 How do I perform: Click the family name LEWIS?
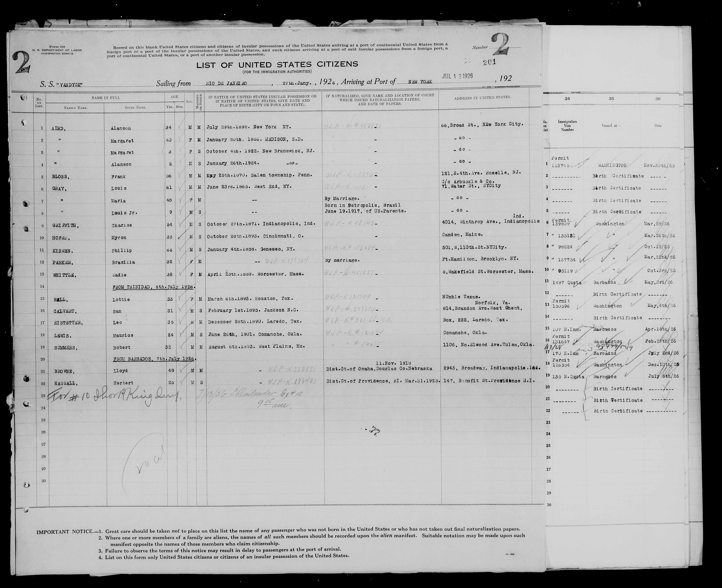tap(63, 336)
